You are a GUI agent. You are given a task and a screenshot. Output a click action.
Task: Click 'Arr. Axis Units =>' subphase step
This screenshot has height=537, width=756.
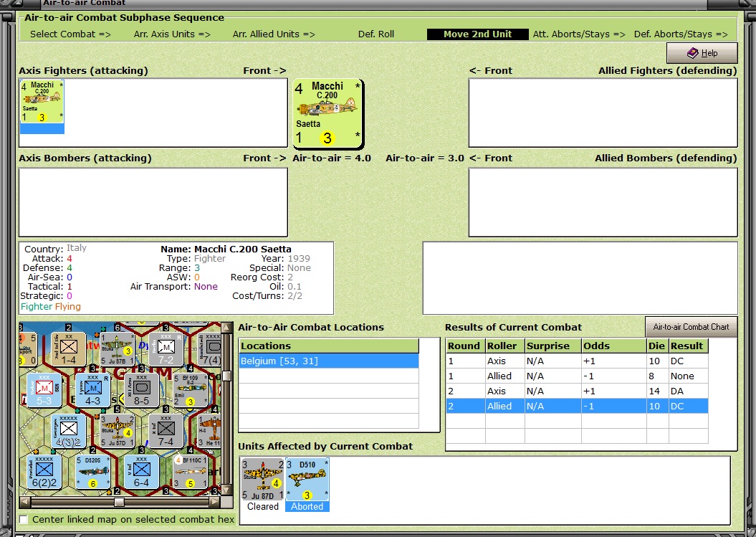(x=172, y=34)
